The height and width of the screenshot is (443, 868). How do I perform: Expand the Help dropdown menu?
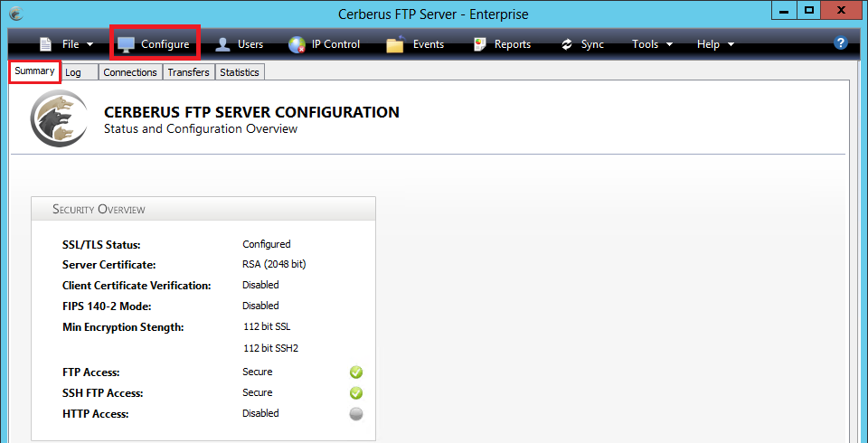[715, 43]
